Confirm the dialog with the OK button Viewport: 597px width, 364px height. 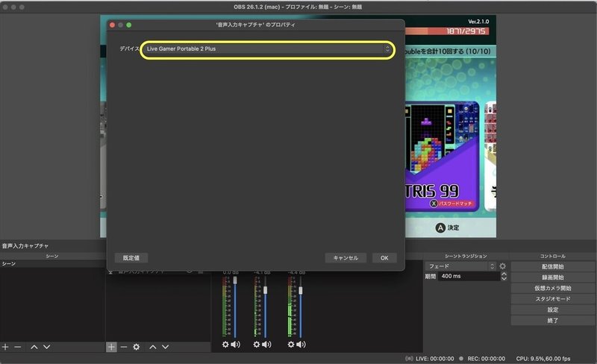(x=384, y=258)
